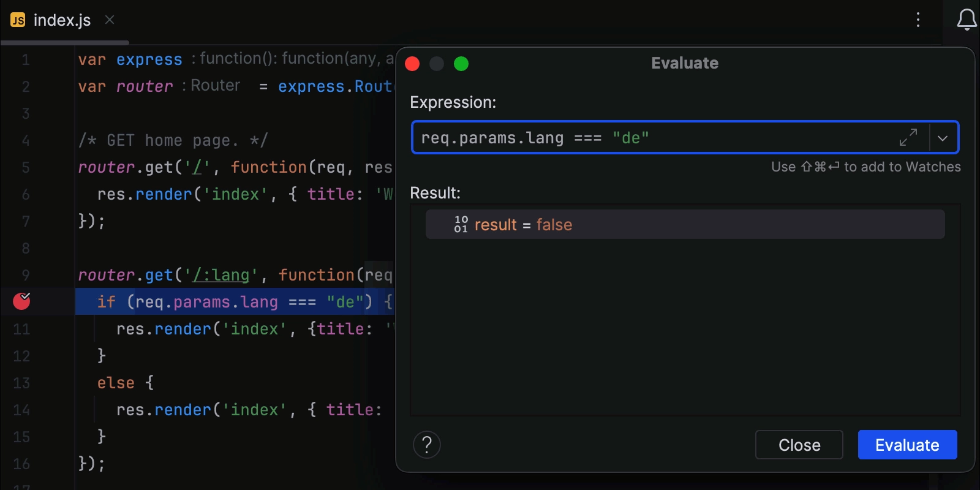Open help with the question mark button
The width and height of the screenshot is (980, 490).
(x=427, y=445)
